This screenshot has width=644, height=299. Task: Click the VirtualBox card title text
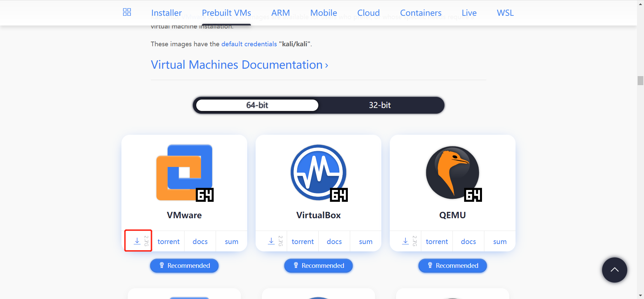click(x=319, y=215)
